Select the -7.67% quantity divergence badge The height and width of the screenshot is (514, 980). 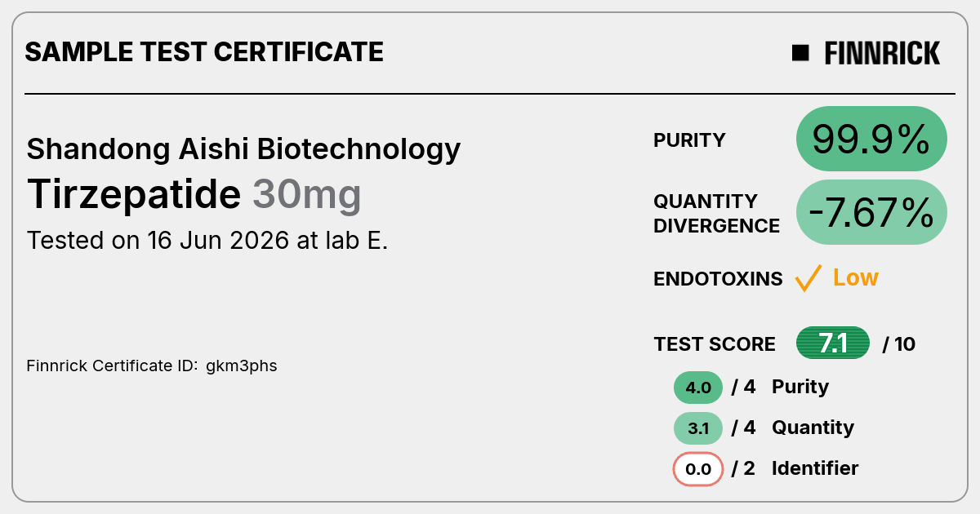(871, 212)
